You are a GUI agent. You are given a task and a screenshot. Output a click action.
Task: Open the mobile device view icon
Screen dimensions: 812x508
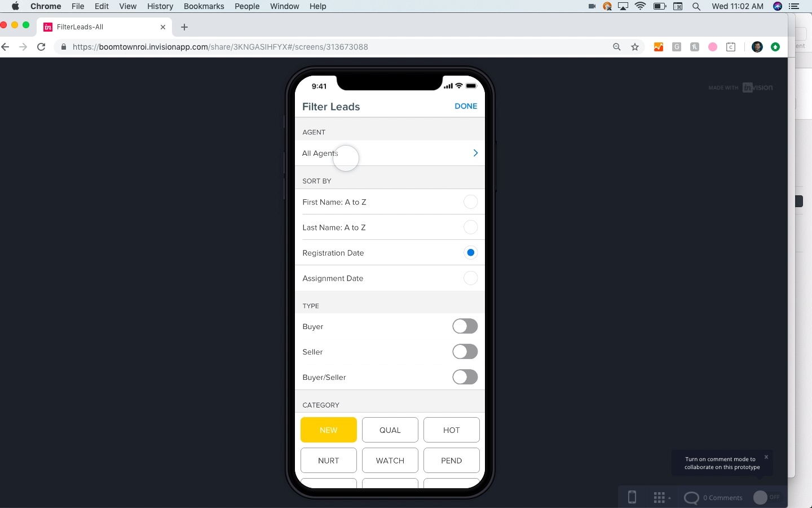pyautogui.click(x=632, y=497)
